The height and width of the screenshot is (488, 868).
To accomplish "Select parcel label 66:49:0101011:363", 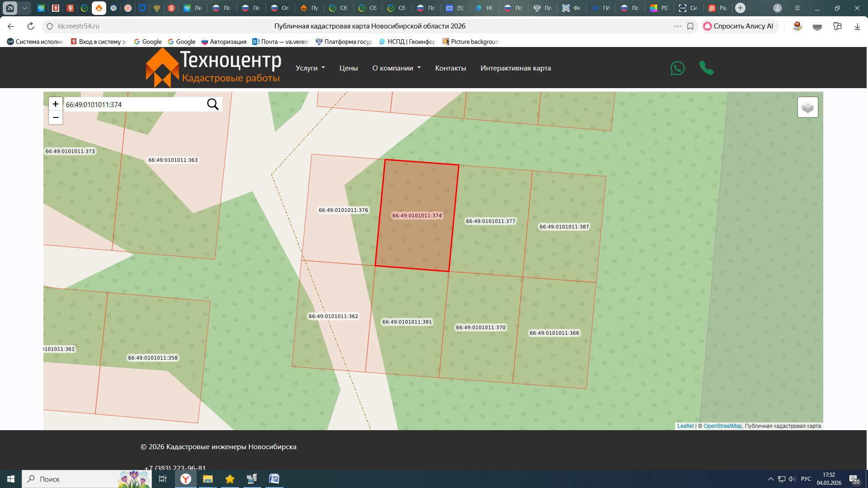I will click(173, 160).
